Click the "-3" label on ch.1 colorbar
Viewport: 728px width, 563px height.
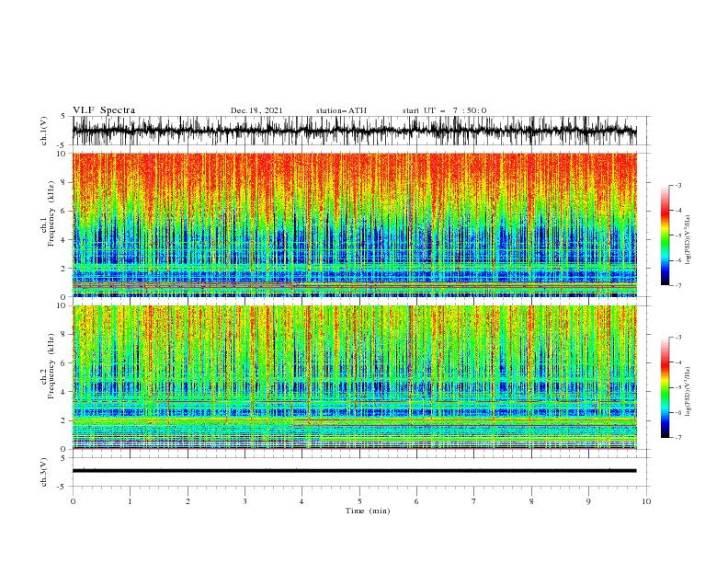(678, 185)
